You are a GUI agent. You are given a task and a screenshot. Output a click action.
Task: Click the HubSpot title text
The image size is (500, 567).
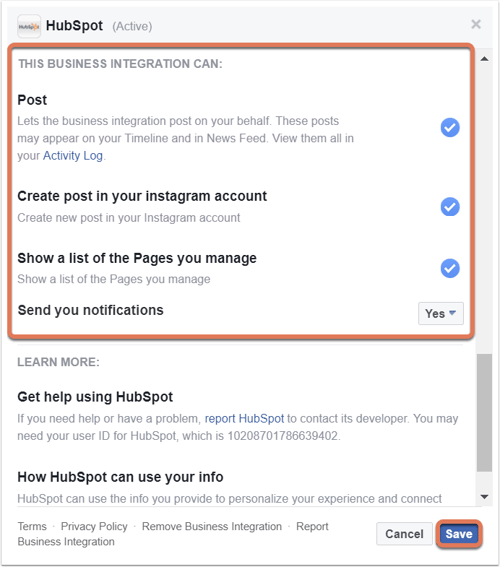(74, 26)
